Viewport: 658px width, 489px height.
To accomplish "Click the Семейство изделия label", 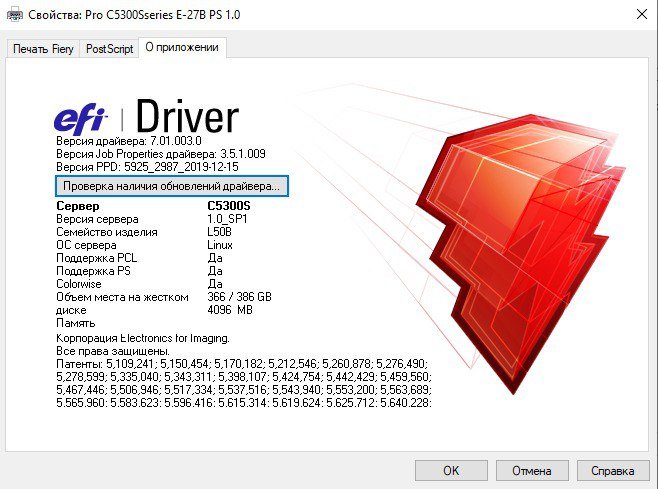I will [107, 232].
